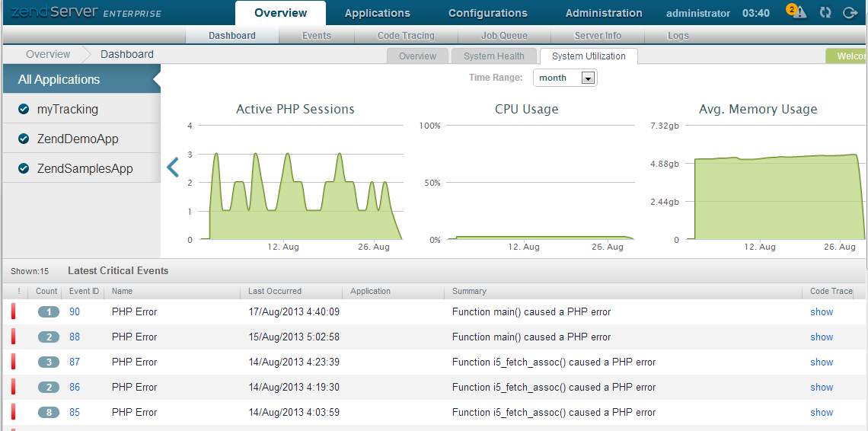Select the Events submenu item
The image size is (868, 431).
[x=317, y=36]
